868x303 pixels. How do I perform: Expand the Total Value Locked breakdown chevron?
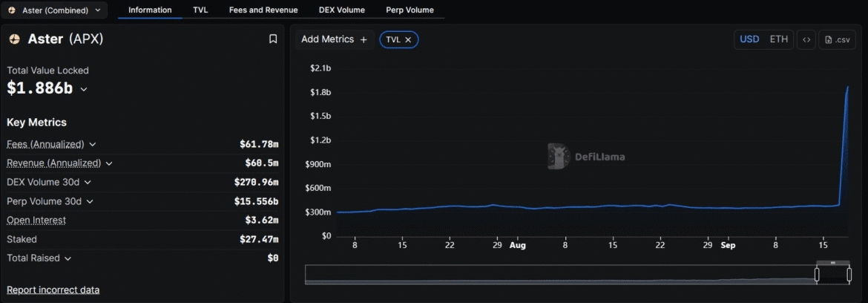tap(84, 89)
